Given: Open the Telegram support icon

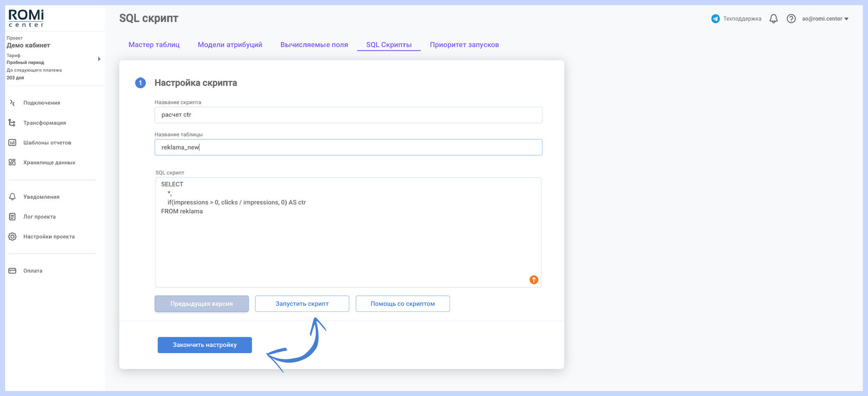Looking at the screenshot, I should (716, 19).
